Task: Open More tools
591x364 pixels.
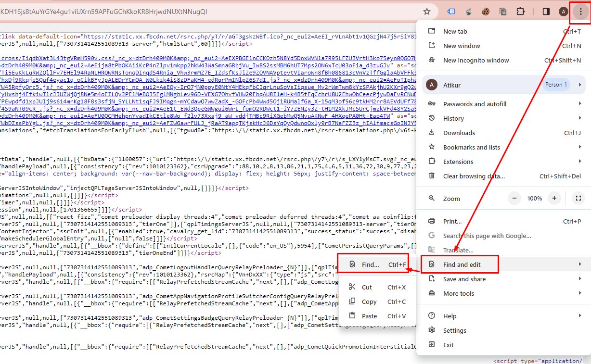Action: (x=503, y=293)
